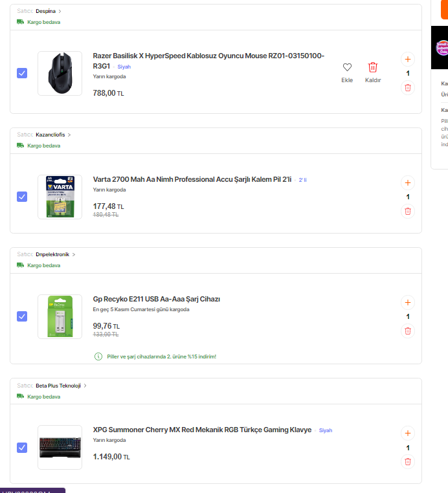Click the 788,00 TL price

point(109,93)
